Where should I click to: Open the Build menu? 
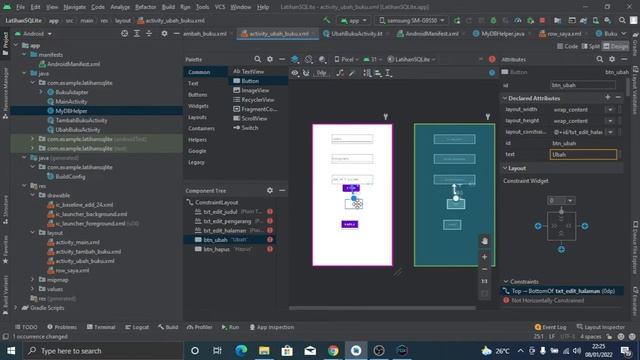click(x=168, y=7)
